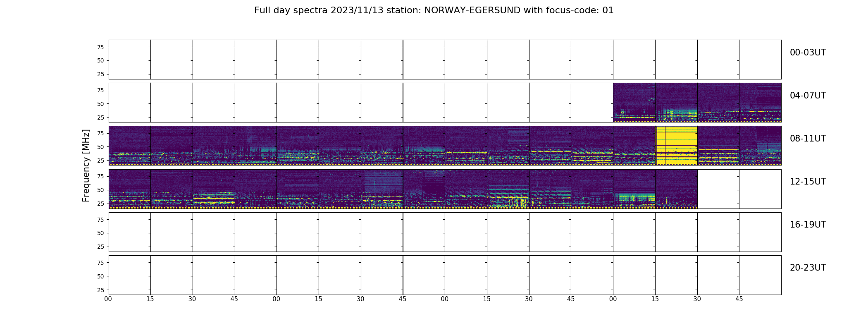Open the 11:45 spectrum panel in 08-11UT row
This screenshot has width=868, height=331.
760,146
